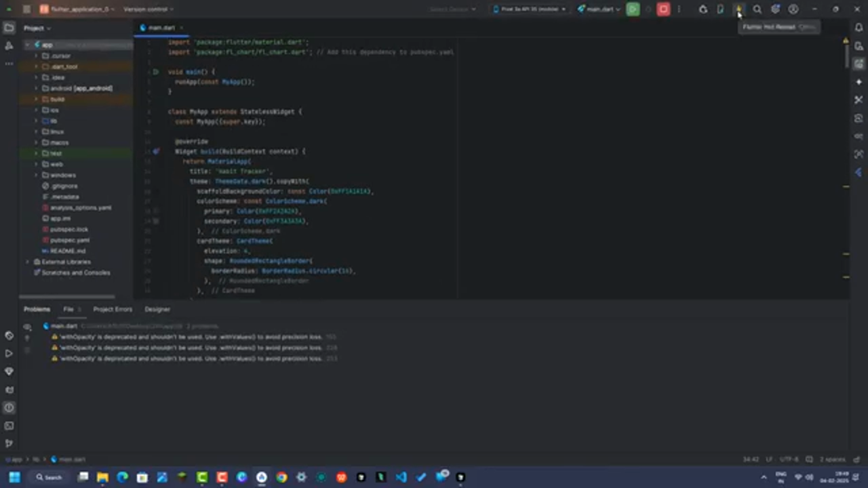The width and height of the screenshot is (868, 488).
Task: Open more tool windows ellipsis in left sidebar
Action: [9, 64]
